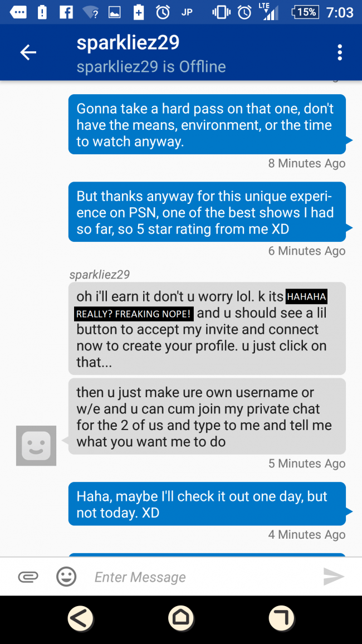Tap the '5 star rating' message bubble
Viewport: 362px width, 644px height.
click(x=207, y=212)
